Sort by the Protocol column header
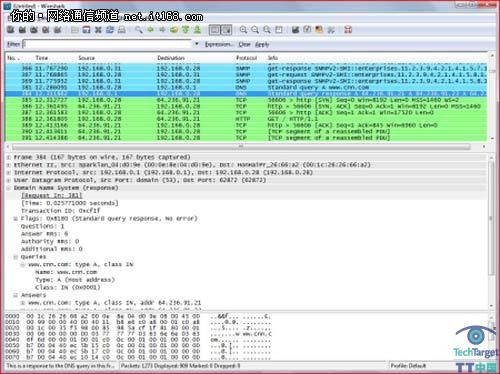Viewport: 500px width, 374px height. [x=247, y=58]
